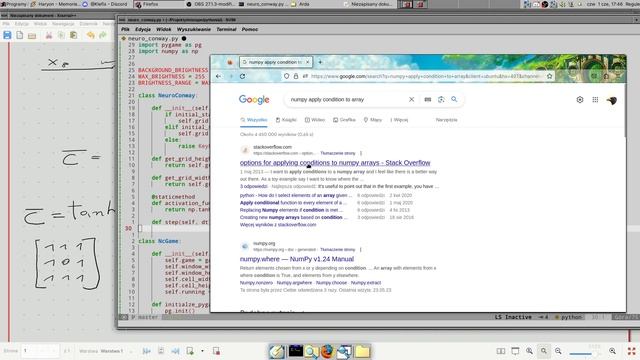Switch to the Discord window in taskbar
The image size is (640, 360).
105,4
